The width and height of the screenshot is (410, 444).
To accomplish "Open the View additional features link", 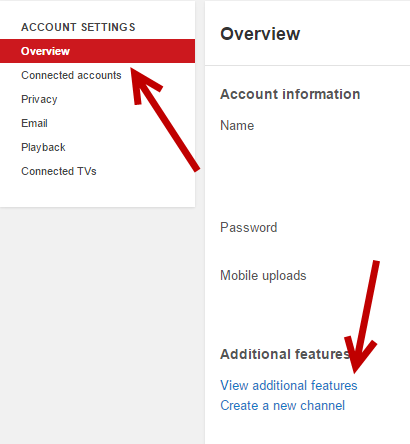I will click(289, 385).
